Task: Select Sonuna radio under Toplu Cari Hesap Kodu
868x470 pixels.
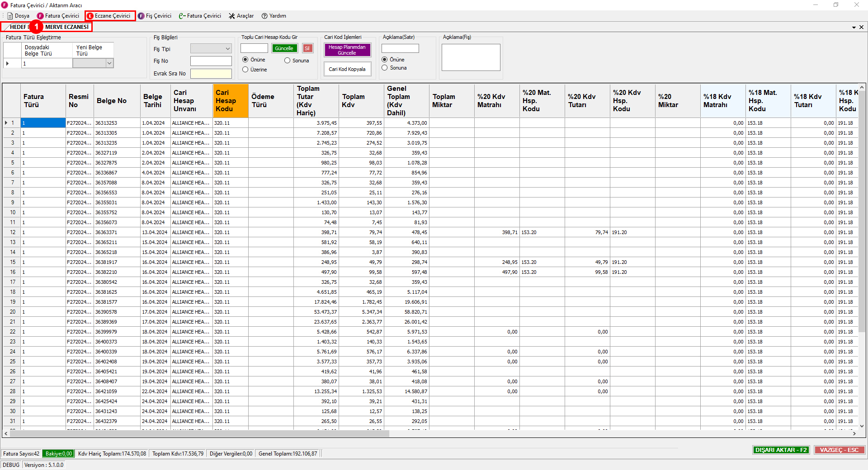Action: [287, 61]
